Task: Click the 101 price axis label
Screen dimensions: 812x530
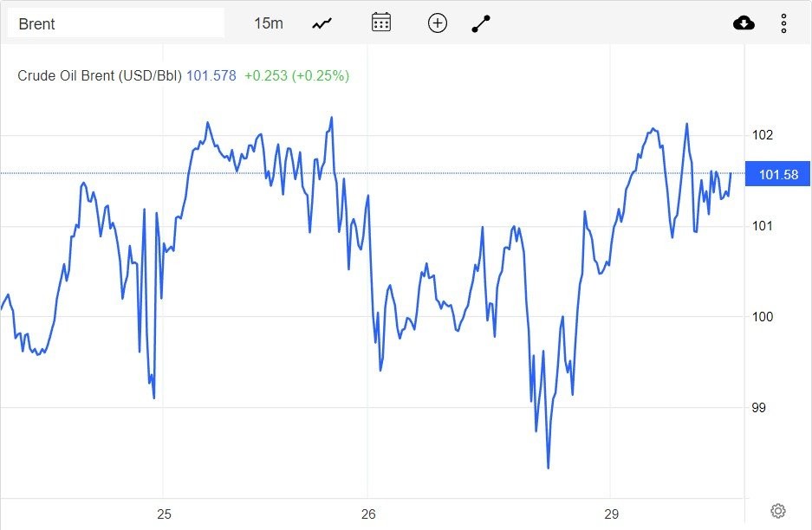Action: [763, 226]
